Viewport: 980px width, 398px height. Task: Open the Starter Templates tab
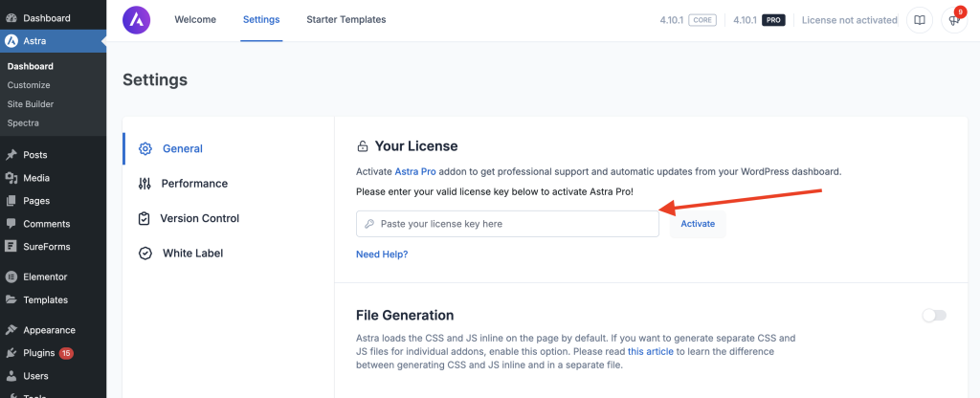[345, 20]
